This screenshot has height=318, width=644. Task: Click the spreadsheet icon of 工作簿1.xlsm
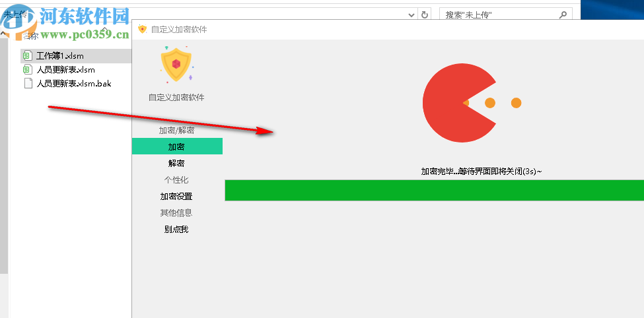(28, 56)
